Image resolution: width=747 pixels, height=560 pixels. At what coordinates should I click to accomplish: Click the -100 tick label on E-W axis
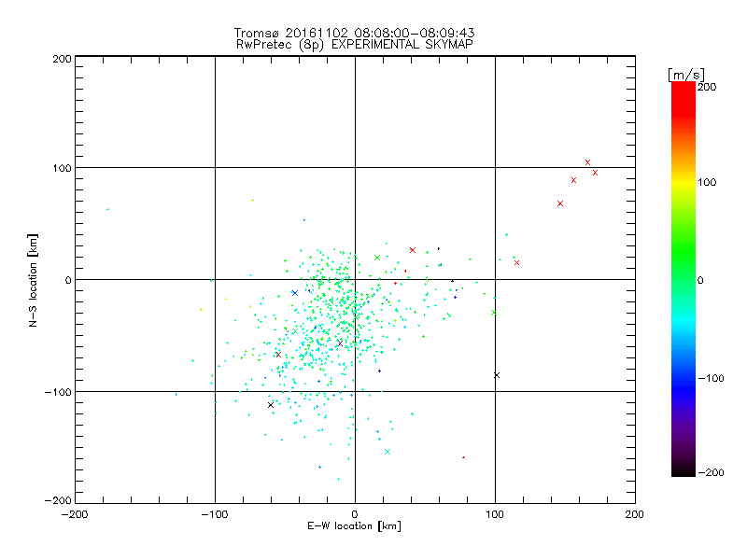pos(215,514)
